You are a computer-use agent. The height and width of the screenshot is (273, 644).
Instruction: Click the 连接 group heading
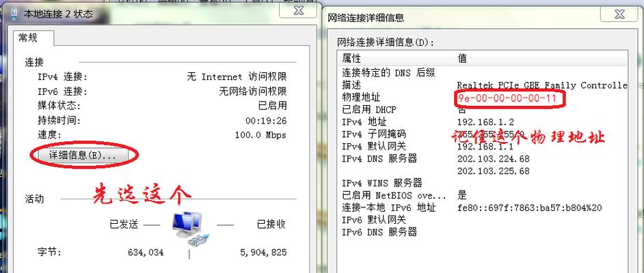coord(34,62)
